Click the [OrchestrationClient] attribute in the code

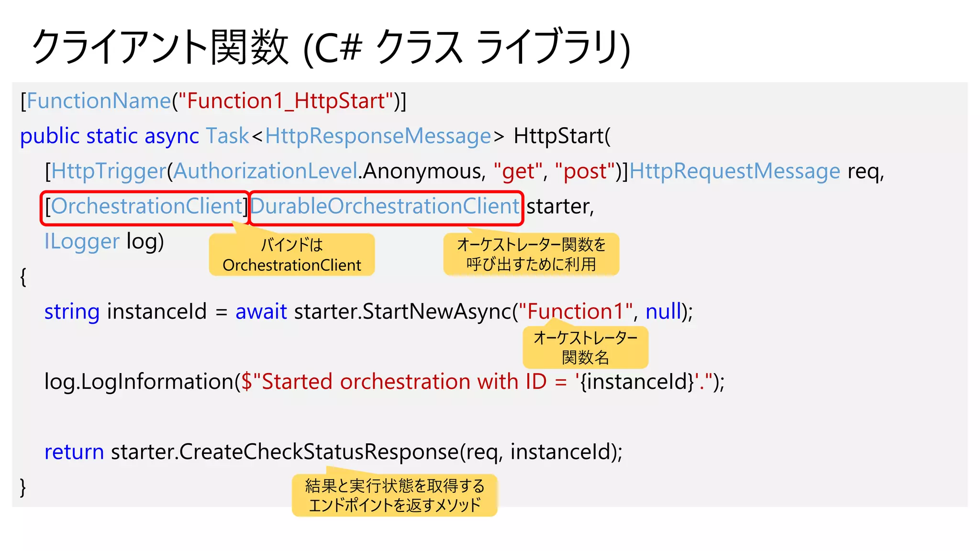click(145, 207)
